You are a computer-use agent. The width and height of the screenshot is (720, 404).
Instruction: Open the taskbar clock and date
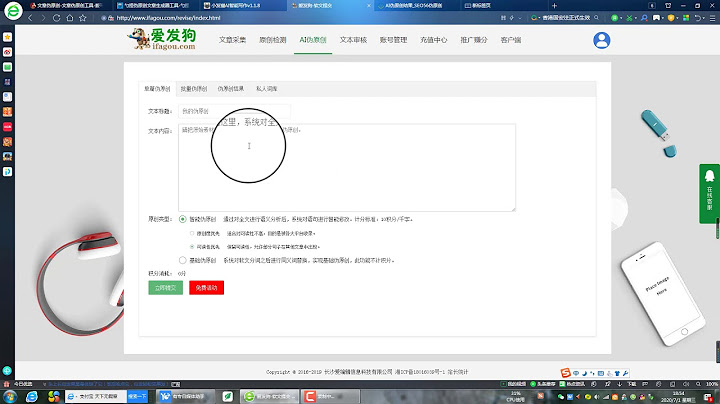point(678,397)
